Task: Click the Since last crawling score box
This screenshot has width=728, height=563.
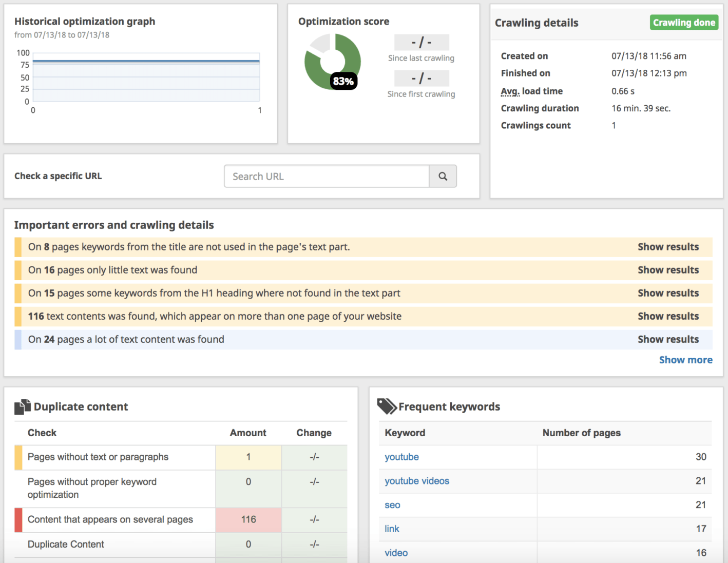Action: click(x=421, y=42)
